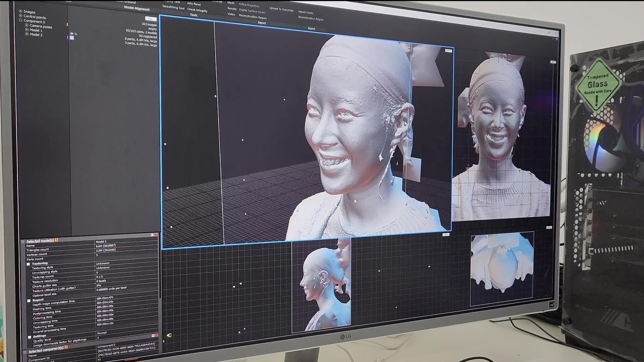Toggle visibility eye icon for Model 1
This screenshot has height=362, width=644.
pyautogui.click(x=71, y=34)
